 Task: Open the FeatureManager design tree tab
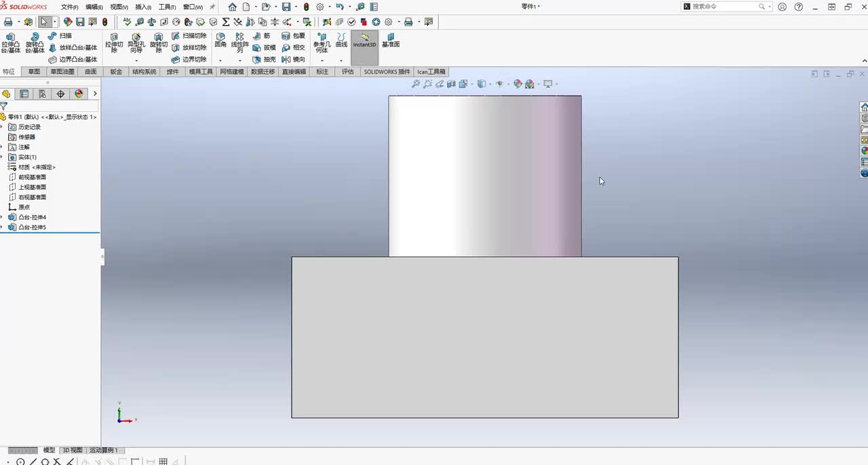[6, 94]
